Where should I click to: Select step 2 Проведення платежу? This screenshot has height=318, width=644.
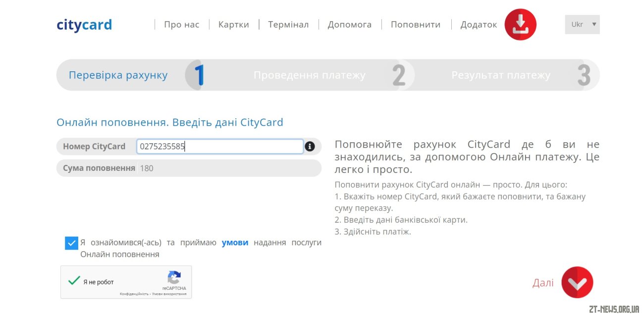tap(310, 75)
